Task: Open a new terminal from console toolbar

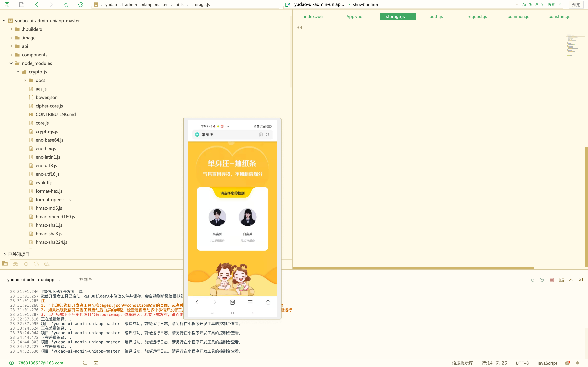Action: pos(561,280)
